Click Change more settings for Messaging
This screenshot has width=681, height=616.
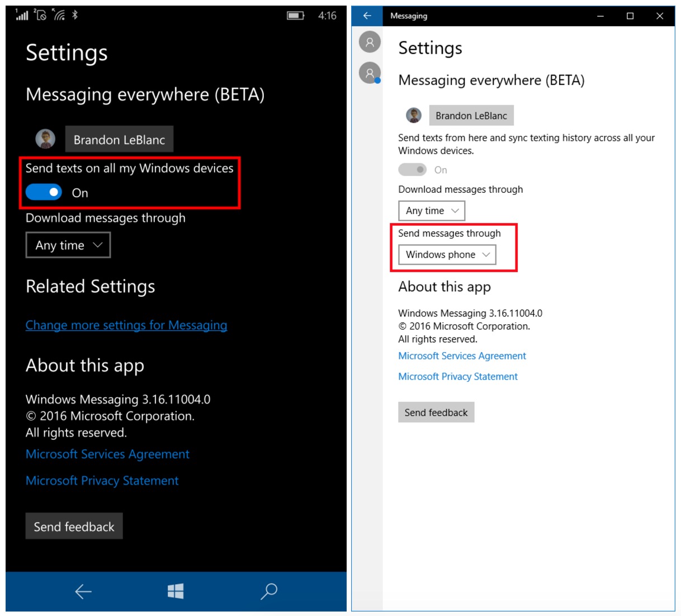coord(126,325)
